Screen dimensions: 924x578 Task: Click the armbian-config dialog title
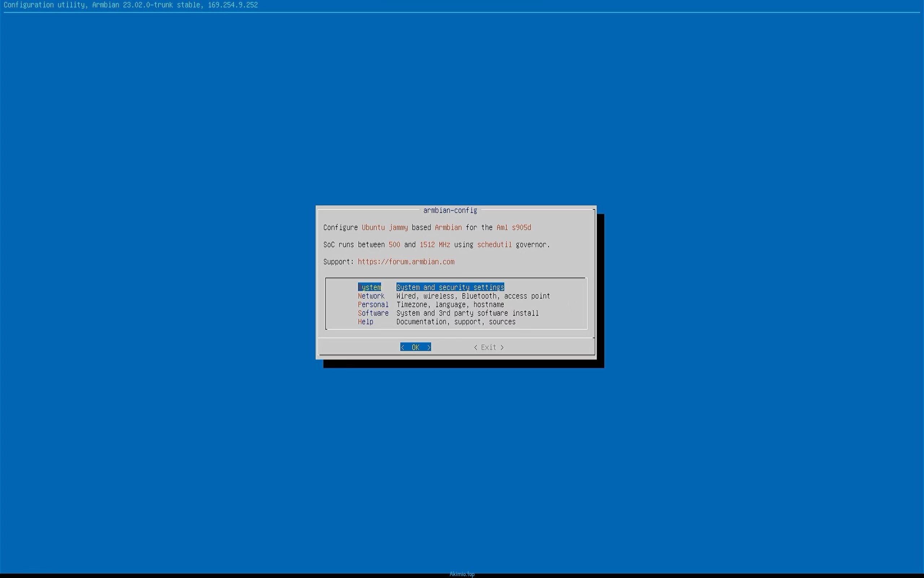pyautogui.click(x=450, y=210)
